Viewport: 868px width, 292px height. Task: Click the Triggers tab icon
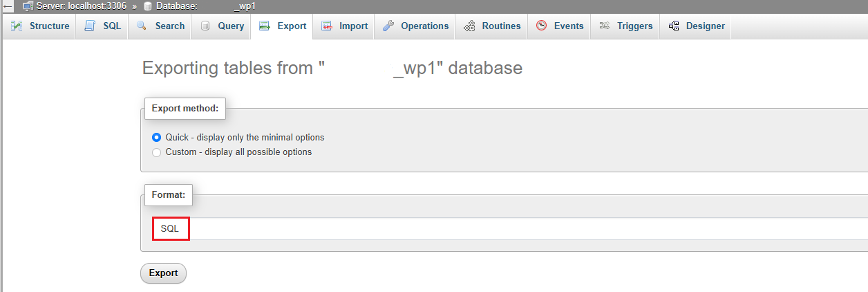605,26
